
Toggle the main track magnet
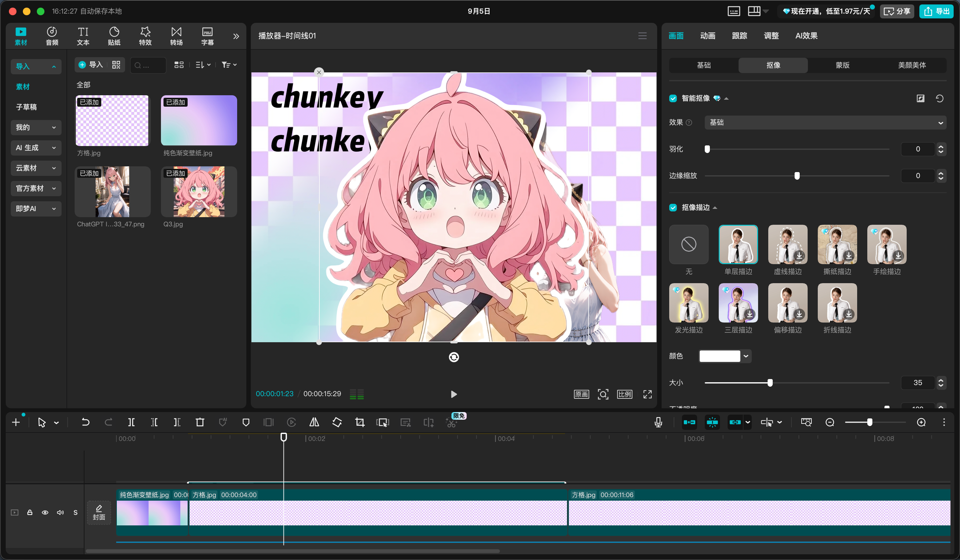click(689, 422)
